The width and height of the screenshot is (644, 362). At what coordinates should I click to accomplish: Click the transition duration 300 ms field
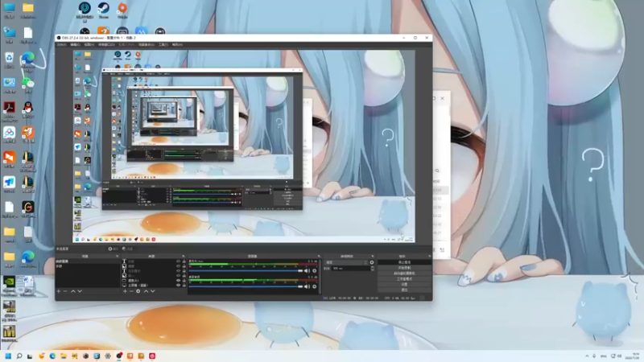tap(350, 269)
